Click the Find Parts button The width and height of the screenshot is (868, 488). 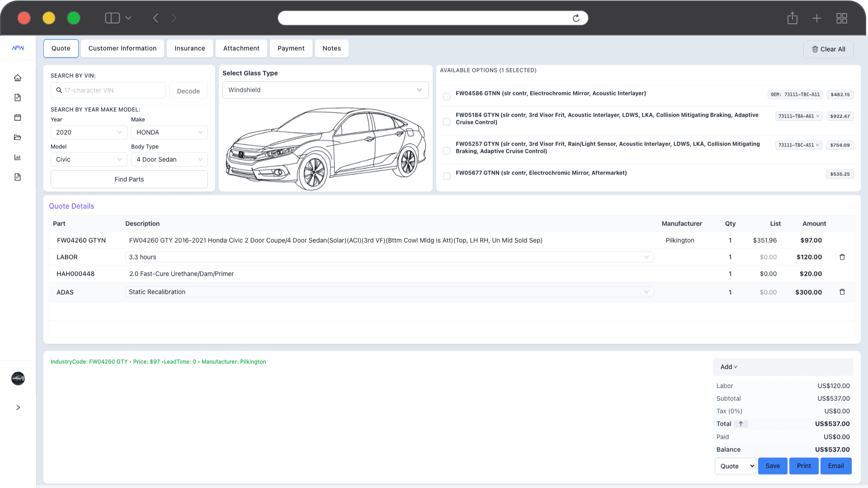(x=129, y=179)
